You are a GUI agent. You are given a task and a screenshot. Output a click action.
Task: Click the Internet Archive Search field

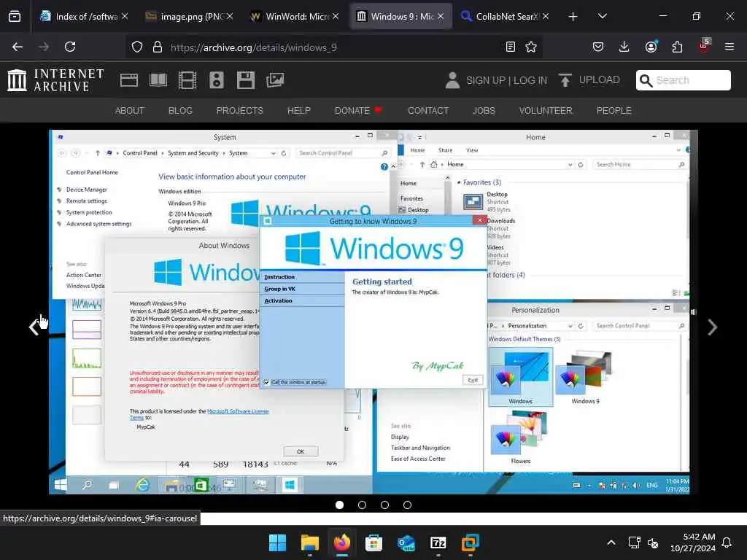tap(683, 80)
